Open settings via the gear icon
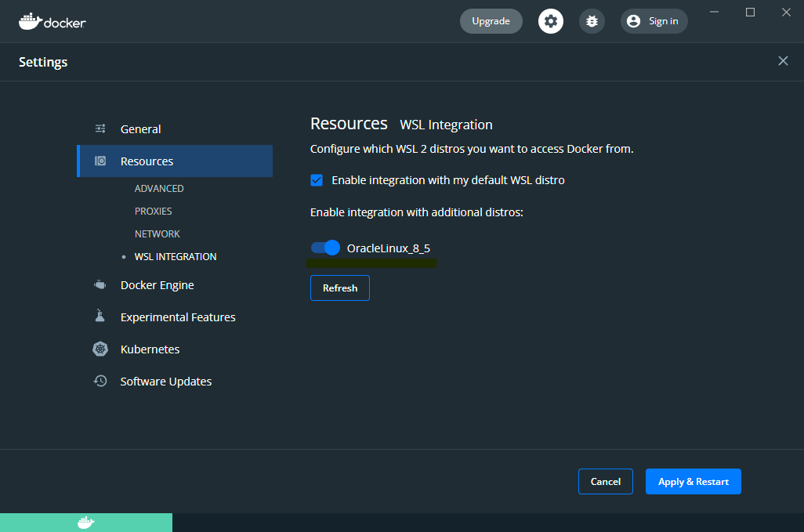Viewport: 804px width, 532px height. [x=551, y=21]
